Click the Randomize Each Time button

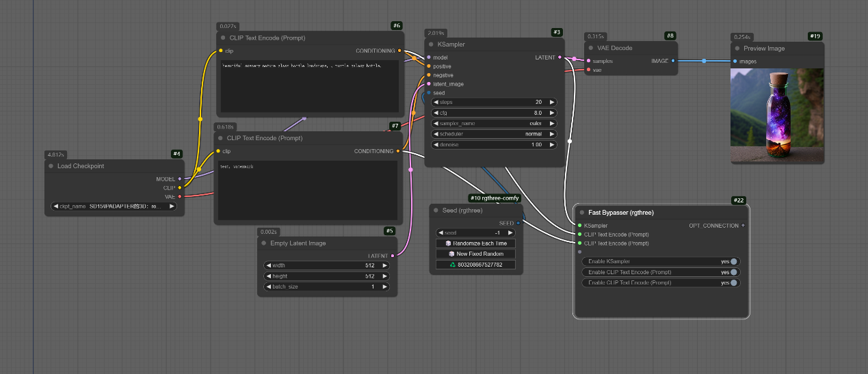[x=476, y=243]
